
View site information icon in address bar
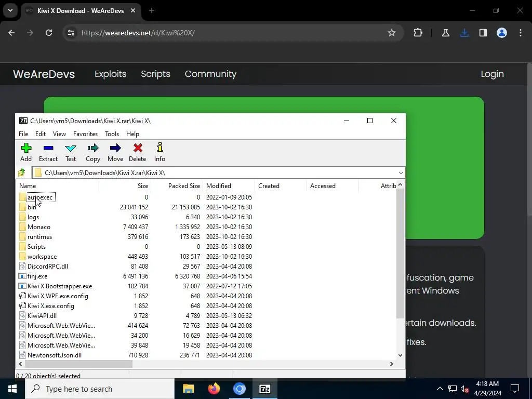(x=71, y=33)
